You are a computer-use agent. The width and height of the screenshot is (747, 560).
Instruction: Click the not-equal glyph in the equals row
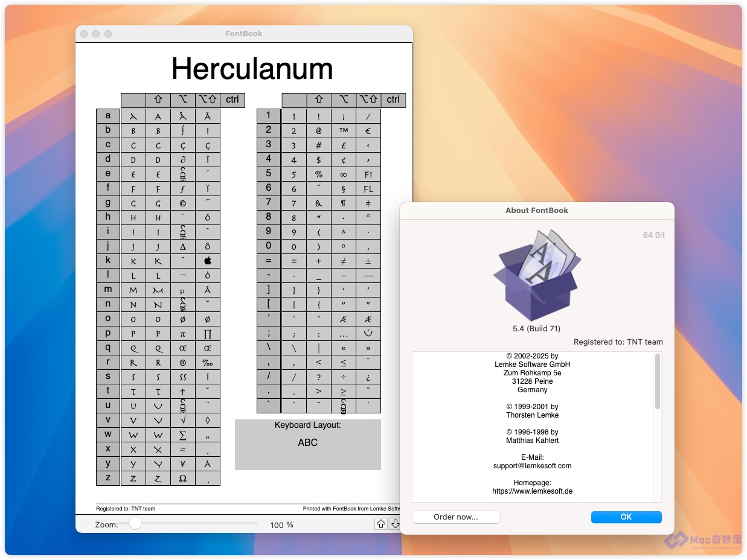[344, 261]
